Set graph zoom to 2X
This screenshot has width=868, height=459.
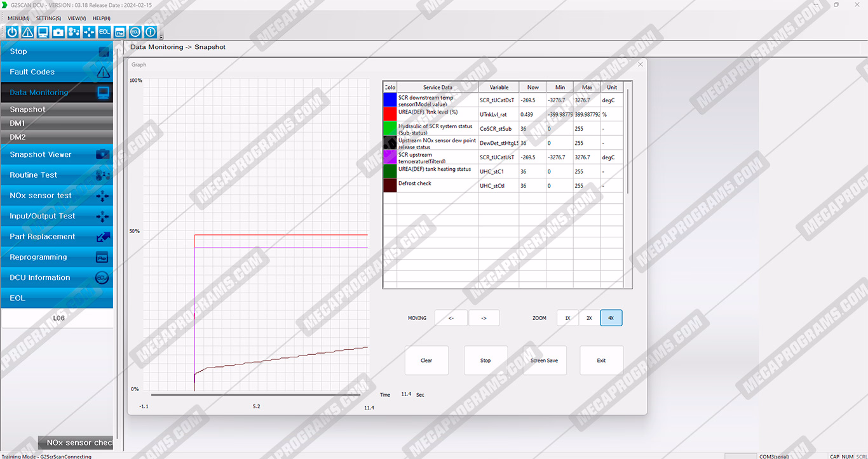click(589, 318)
